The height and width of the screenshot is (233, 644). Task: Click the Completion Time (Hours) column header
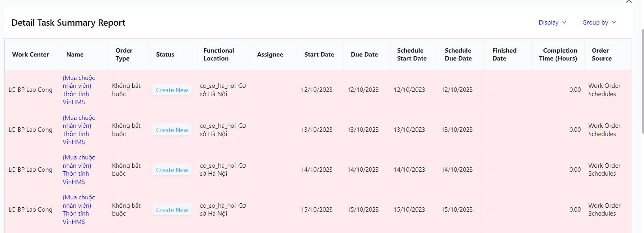tap(558, 55)
